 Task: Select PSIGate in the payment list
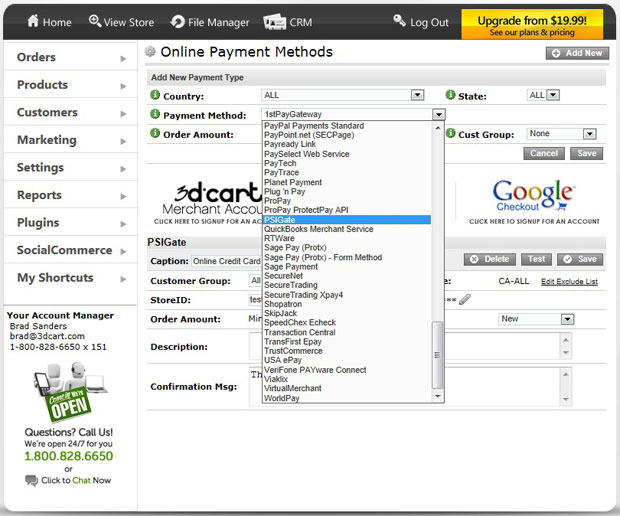pos(347,220)
